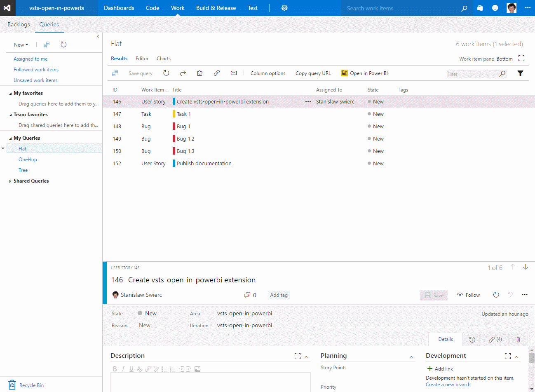Viewport: 535px width, 392px height.
Task: Open the Links tab showing (4)
Action: tap(495, 340)
